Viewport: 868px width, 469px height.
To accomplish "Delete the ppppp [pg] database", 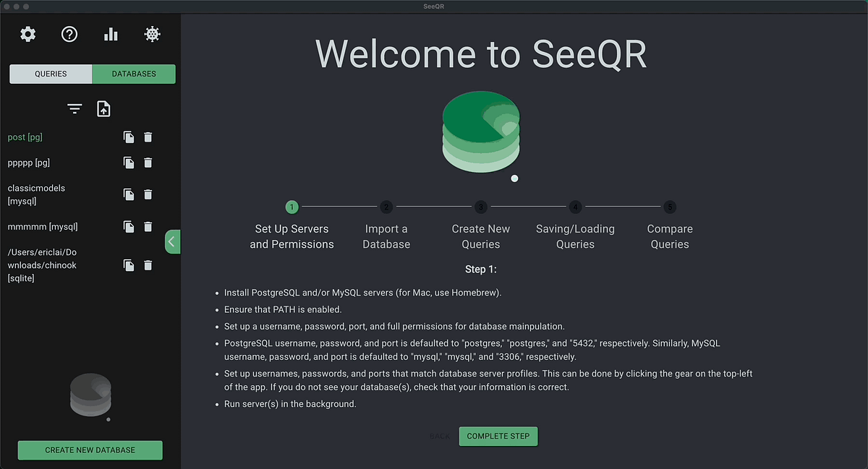I will (x=148, y=163).
